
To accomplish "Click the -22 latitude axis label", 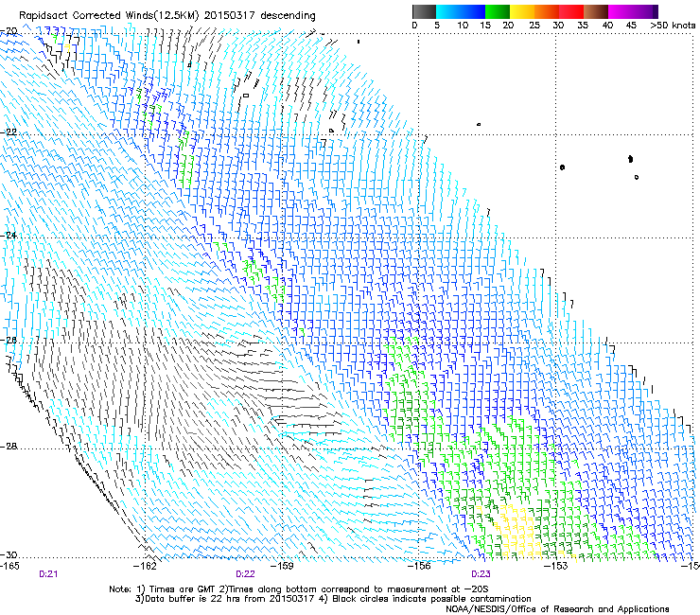I will [9, 132].
